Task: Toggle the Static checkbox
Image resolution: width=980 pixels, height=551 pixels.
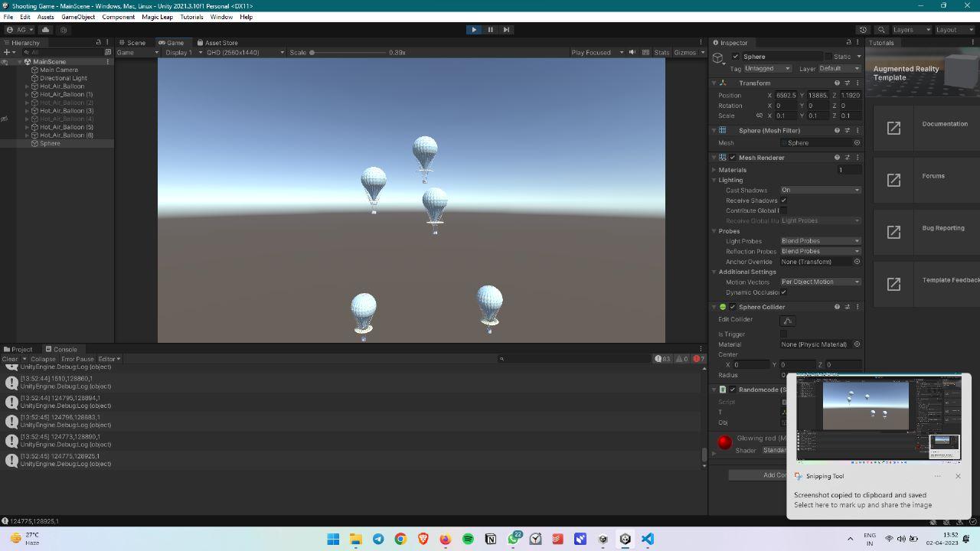Action: (828, 57)
